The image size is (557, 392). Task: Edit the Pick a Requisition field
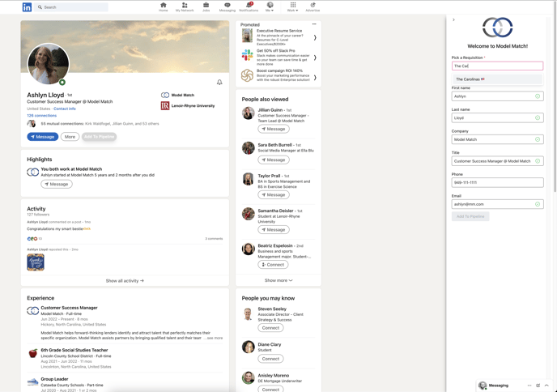[497, 66]
